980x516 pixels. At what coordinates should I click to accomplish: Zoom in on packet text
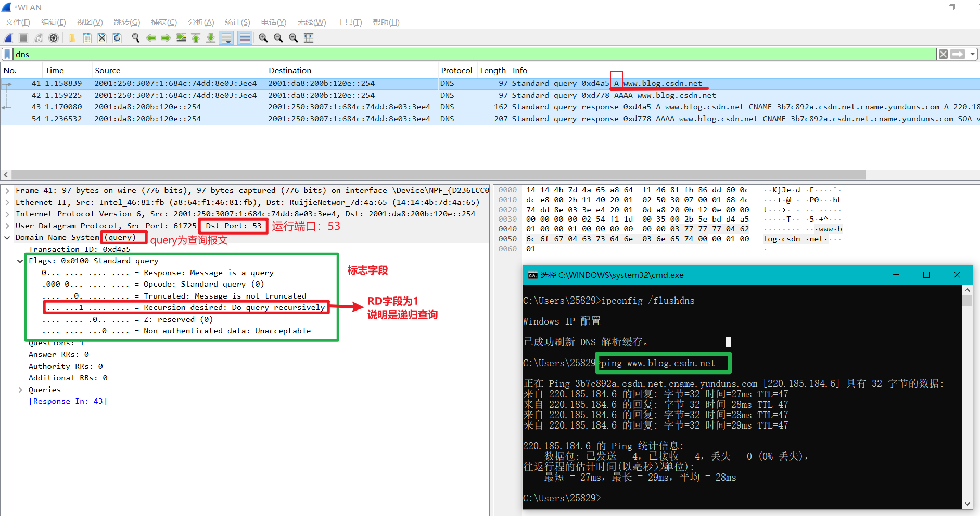click(263, 38)
